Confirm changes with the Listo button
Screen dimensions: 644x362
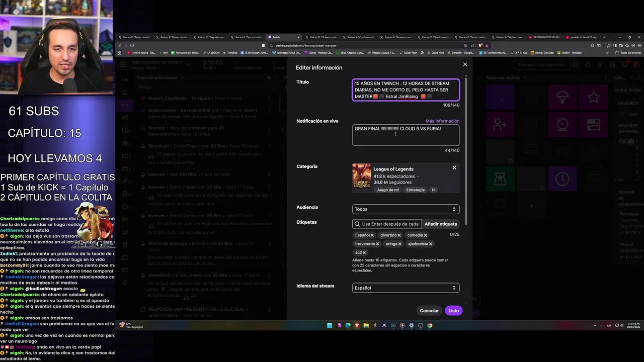click(453, 311)
